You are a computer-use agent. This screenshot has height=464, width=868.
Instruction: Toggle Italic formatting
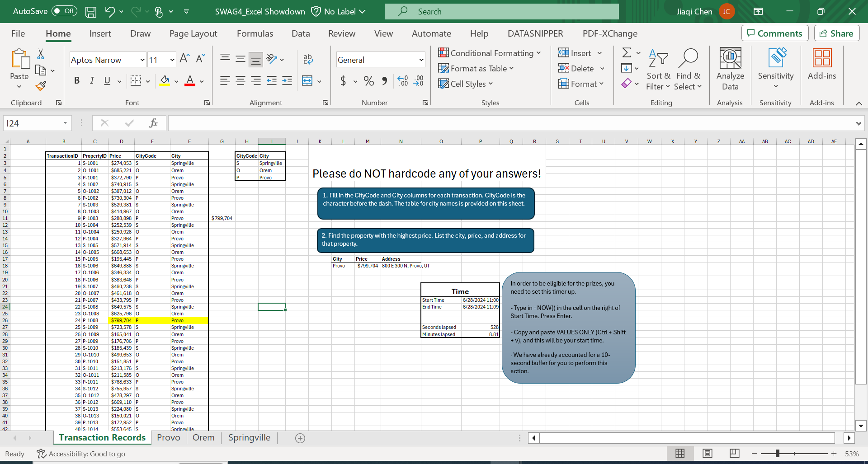pyautogui.click(x=92, y=81)
